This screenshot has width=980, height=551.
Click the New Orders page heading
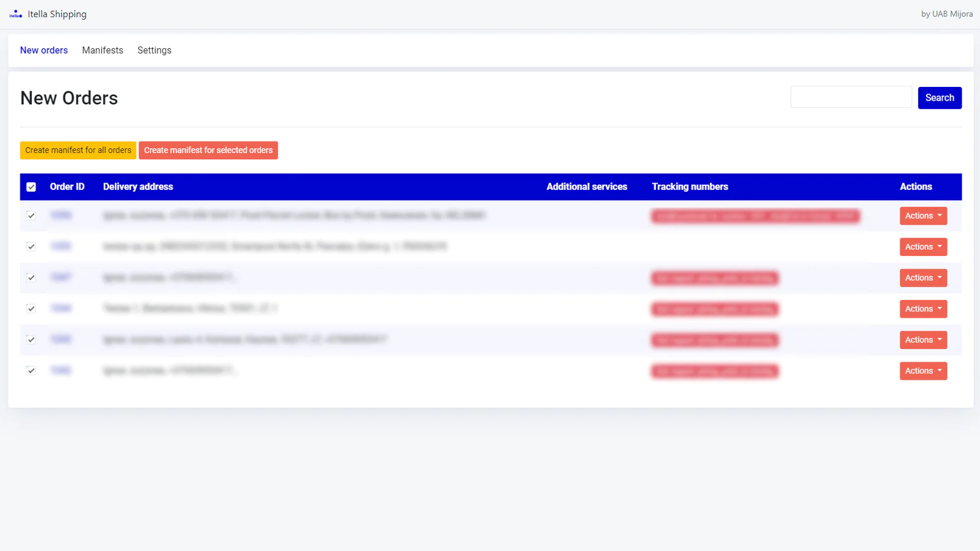[x=69, y=98]
